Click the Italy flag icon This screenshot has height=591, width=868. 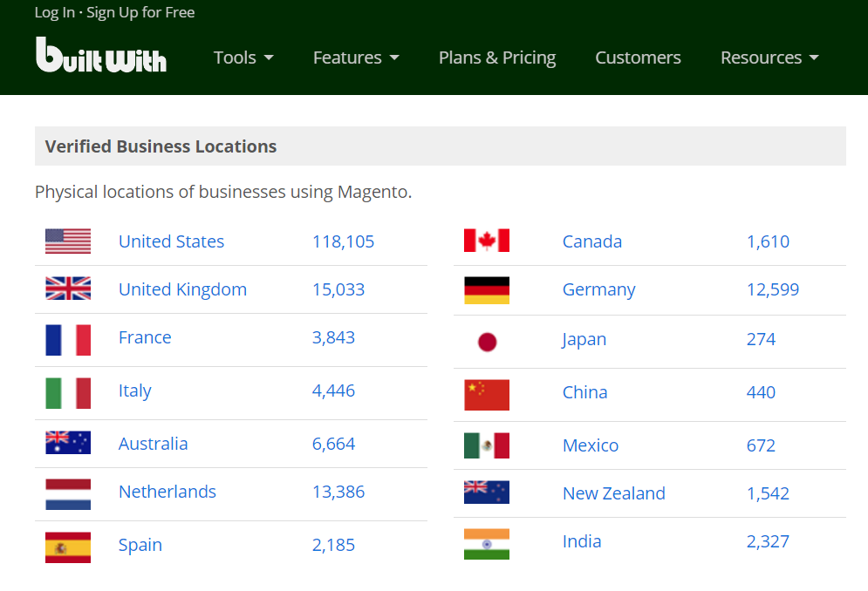(68, 393)
